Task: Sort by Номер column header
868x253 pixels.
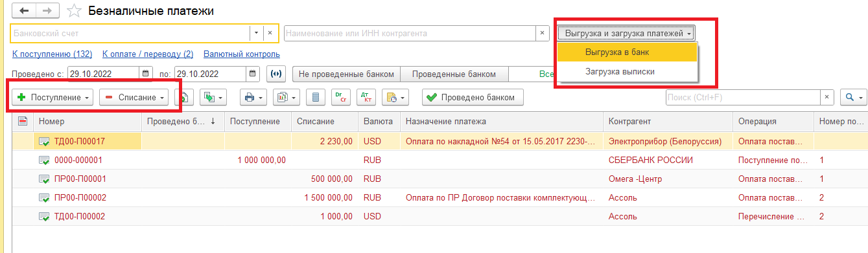Action: (88, 121)
